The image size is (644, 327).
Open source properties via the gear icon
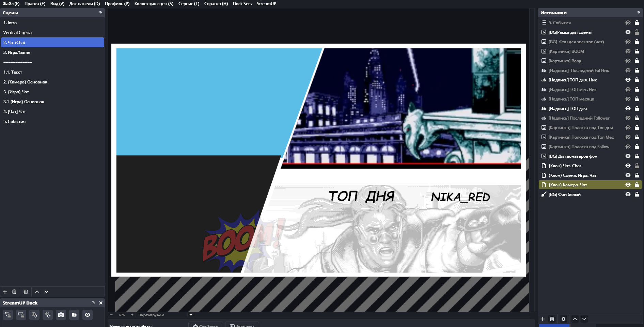point(563,319)
